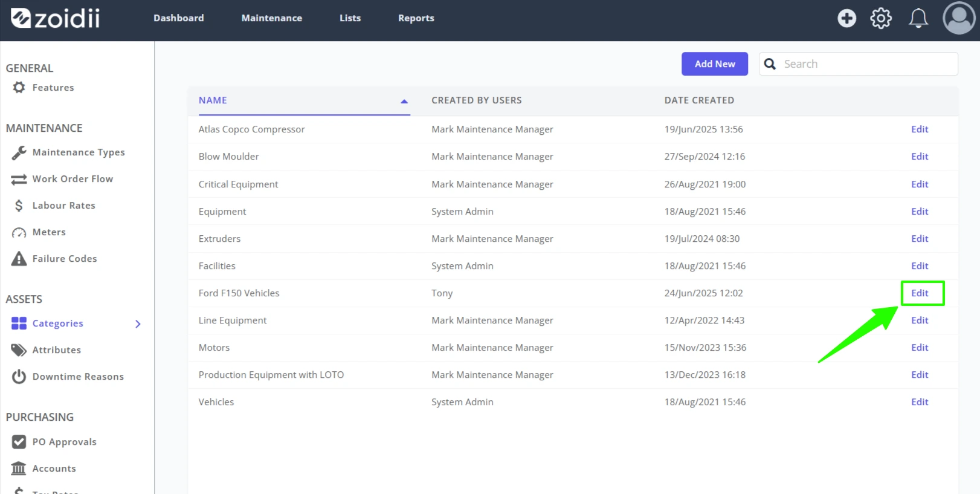Toggle NAME column sort arrow
980x494 pixels.
click(x=404, y=102)
